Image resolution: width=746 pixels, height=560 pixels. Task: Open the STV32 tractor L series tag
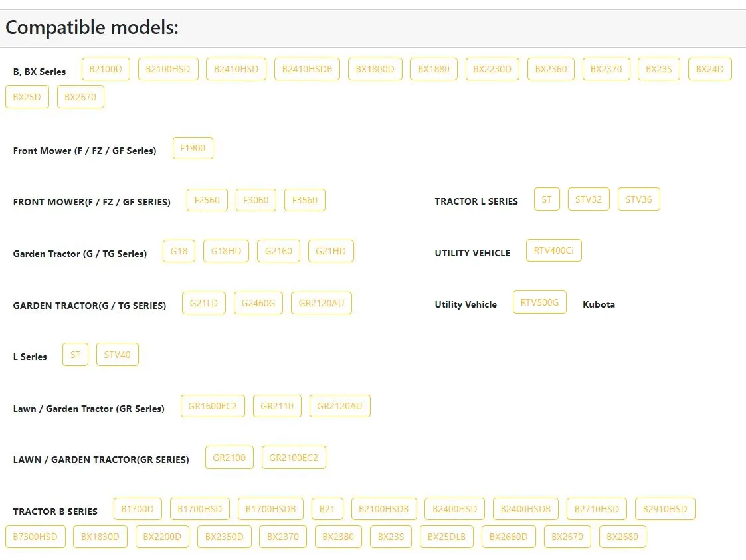coord(589,199)
